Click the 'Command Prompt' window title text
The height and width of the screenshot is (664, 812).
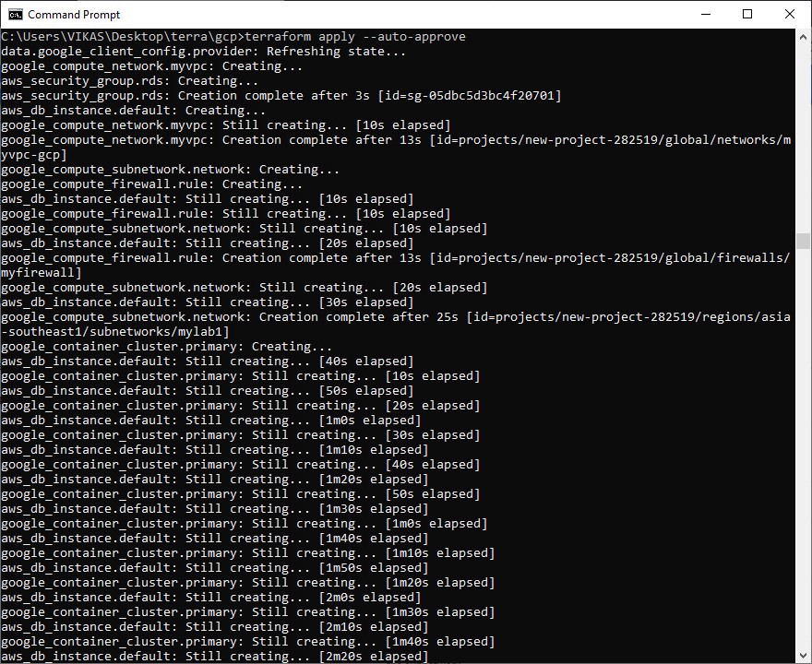pos(74,15)
